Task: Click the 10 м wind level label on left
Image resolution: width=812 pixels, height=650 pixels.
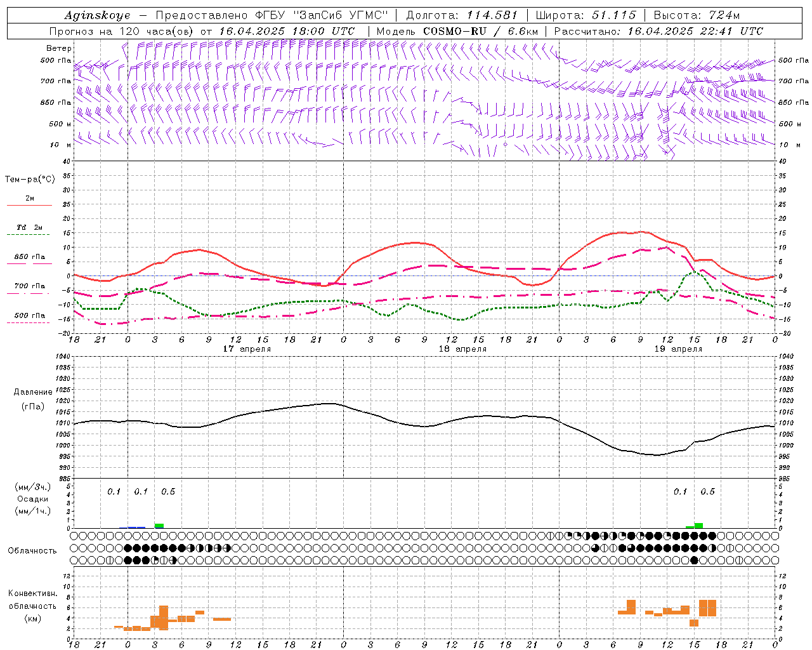Action: (61, 145)
